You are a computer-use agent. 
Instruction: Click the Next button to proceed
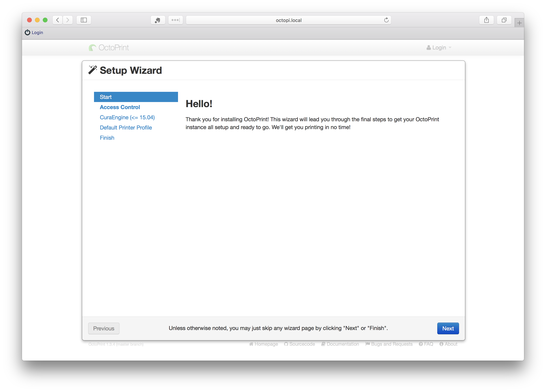click(x=448, y=328)
